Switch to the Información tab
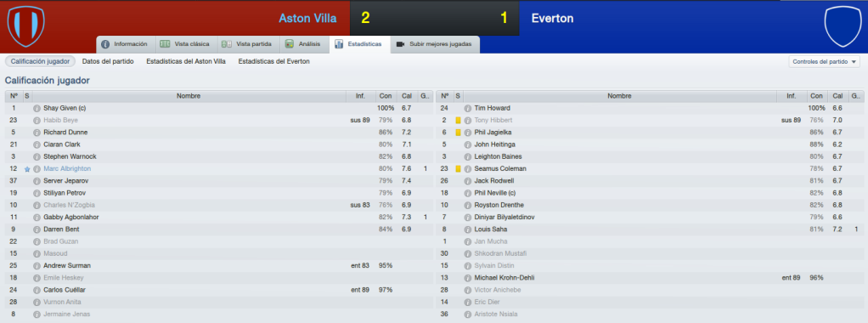The width and height of the screenshot is (868, 323). point(125,43)
